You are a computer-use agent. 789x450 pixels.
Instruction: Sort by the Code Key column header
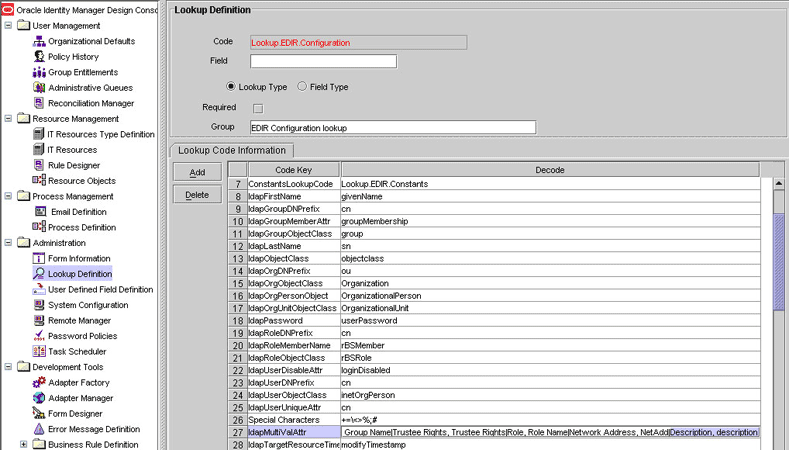[294, 170]
